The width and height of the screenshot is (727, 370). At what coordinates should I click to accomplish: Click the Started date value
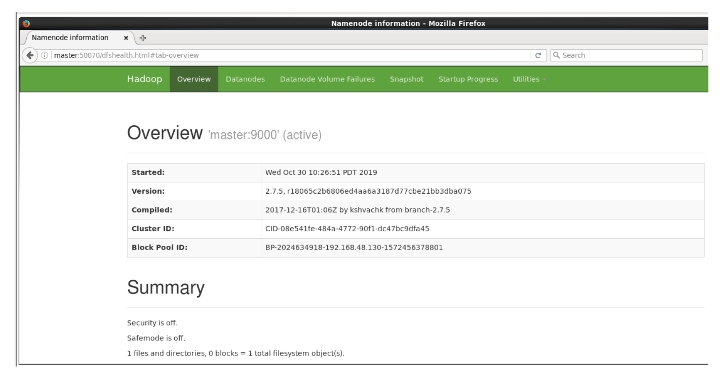tap(321, 172)
